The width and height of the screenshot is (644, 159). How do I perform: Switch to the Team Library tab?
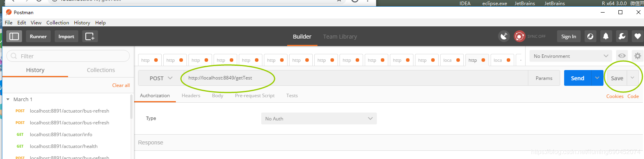pos(340,36)
